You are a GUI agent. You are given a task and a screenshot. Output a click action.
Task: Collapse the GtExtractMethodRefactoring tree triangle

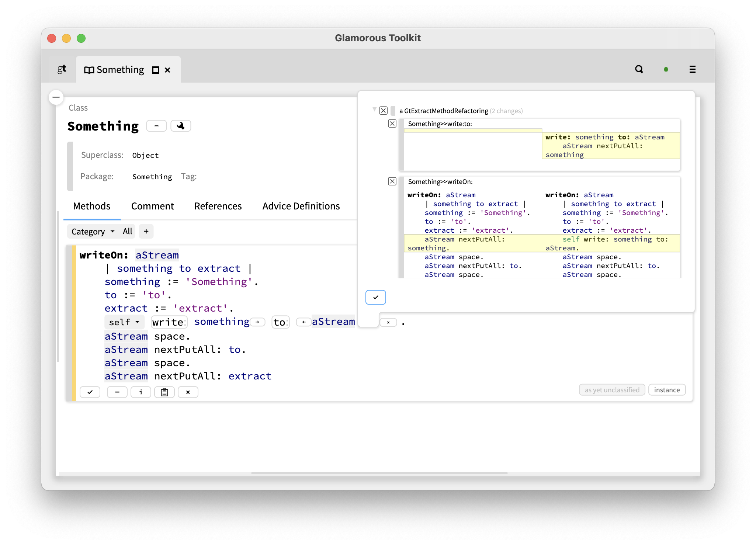click(x=374, y=109)
